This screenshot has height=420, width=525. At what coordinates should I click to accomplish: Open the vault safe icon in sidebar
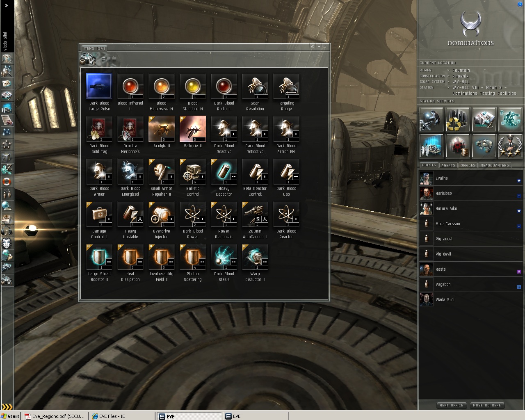pos(7,157)
